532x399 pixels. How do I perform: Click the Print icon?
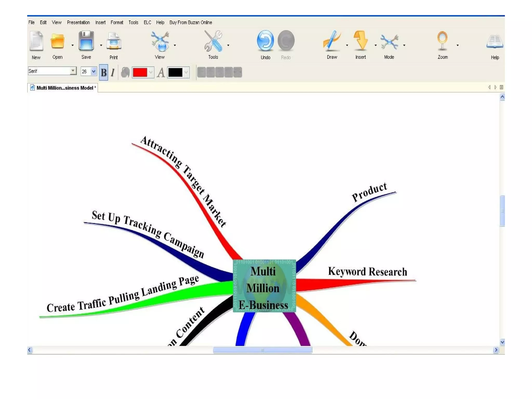point(114,41)
